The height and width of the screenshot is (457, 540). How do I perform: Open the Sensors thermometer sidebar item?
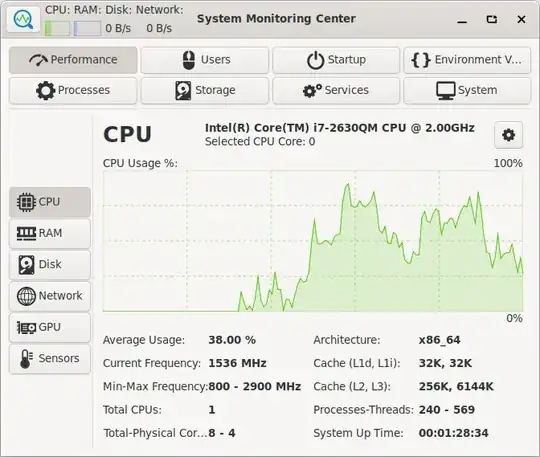tap(50, 359)
